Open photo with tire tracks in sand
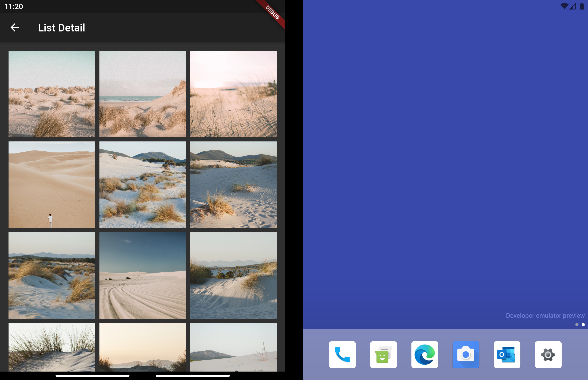This screenshot has width=588, height=380. pos(142,275)
